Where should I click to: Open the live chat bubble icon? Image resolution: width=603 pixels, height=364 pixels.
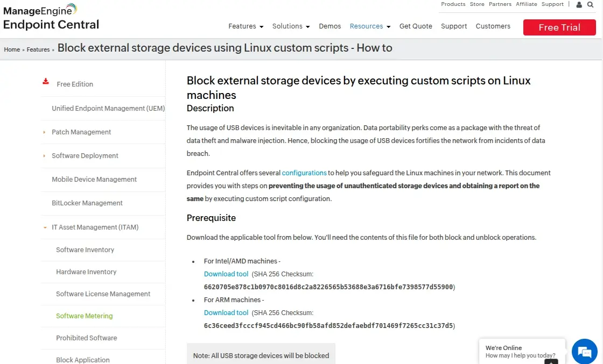(584, 351)
